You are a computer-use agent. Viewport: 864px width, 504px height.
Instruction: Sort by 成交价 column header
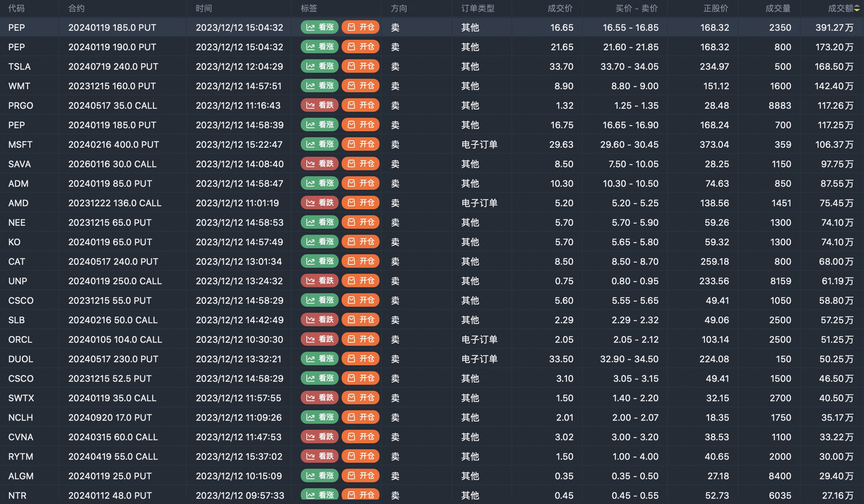point(560,8)
